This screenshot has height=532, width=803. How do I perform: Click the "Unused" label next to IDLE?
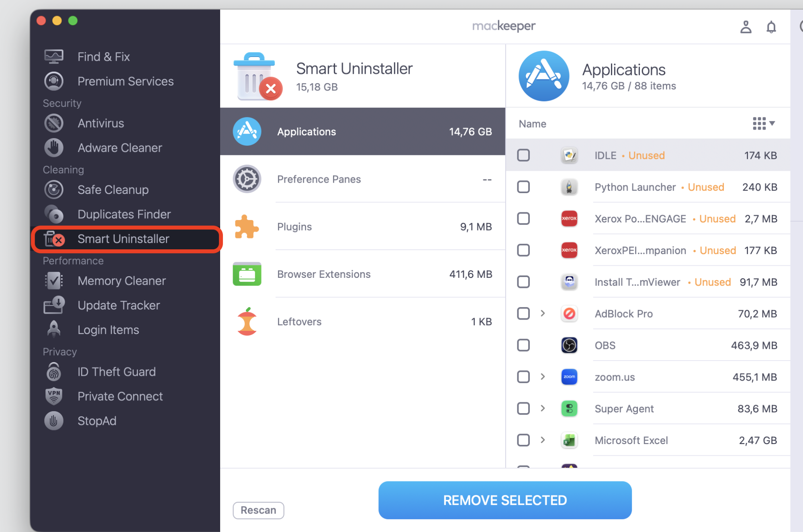coord(646,155)
